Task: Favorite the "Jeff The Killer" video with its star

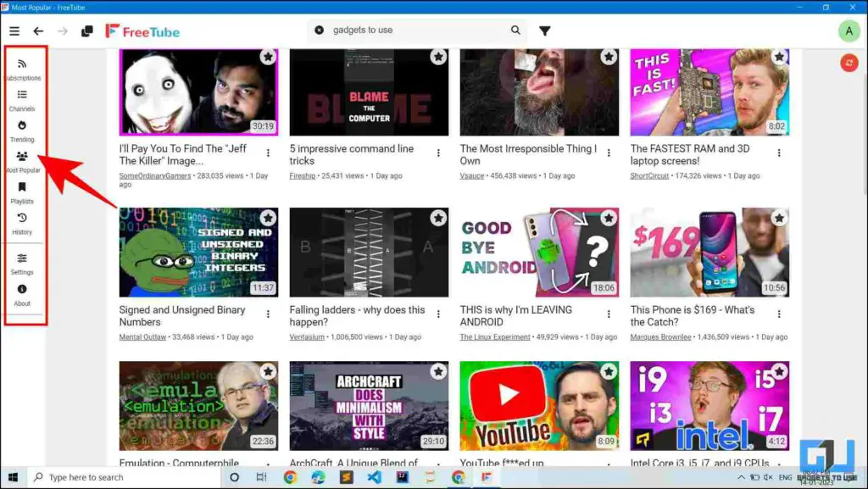Action: (x=269, y=57)
